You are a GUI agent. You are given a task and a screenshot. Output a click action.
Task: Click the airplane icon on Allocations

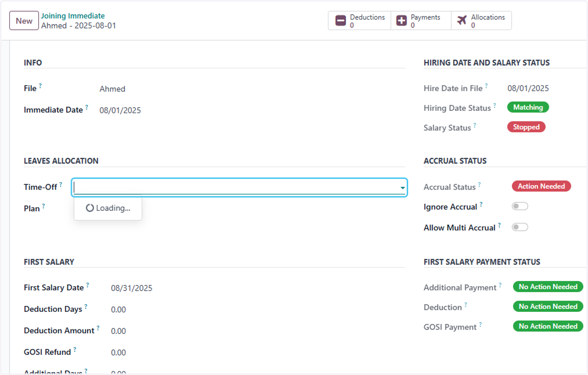[x=462, y=21]
